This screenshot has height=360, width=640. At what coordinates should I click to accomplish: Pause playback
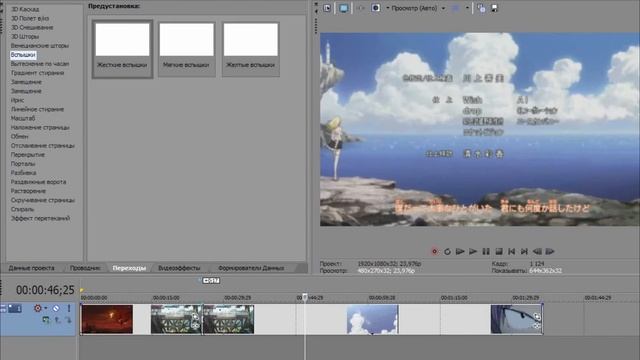(x=486, y=251)
